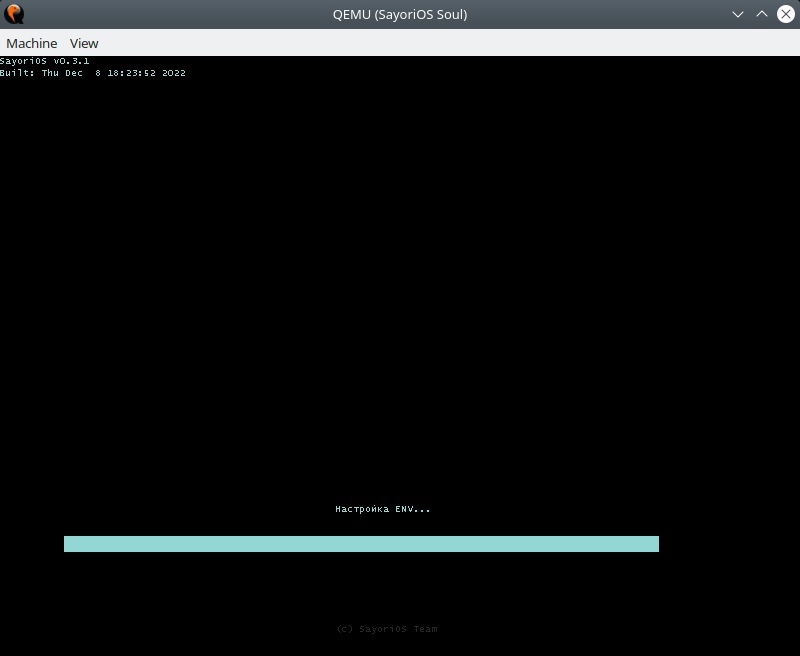Click the word SayoriOS in version line
Image resolution: width=800 pixels, height=656 pixels.
(x=24, y=61)
